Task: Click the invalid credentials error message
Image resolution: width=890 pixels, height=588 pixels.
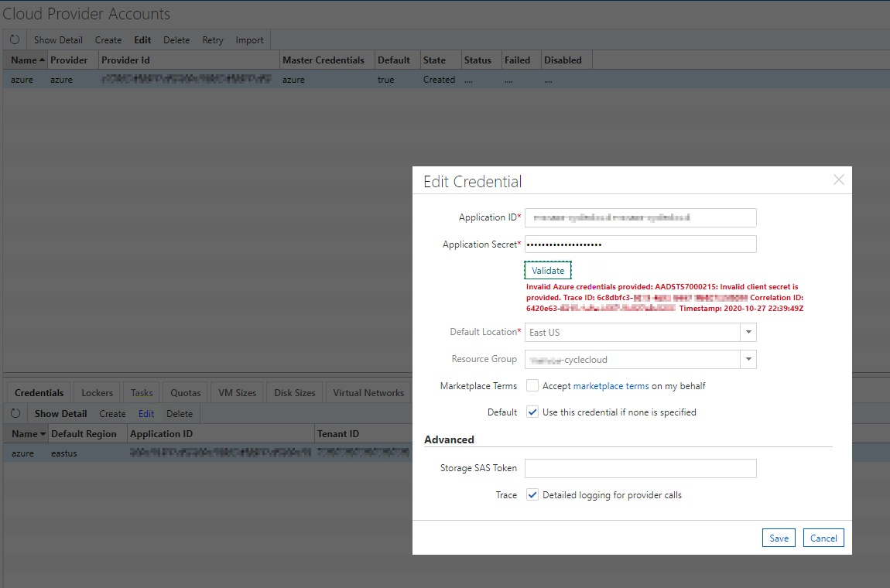Action: 665,297
